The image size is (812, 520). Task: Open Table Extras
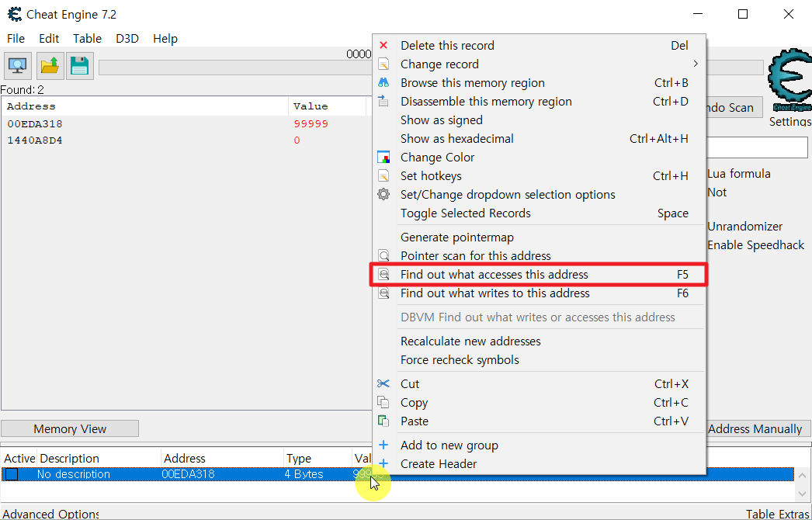[x=779, y=514]
